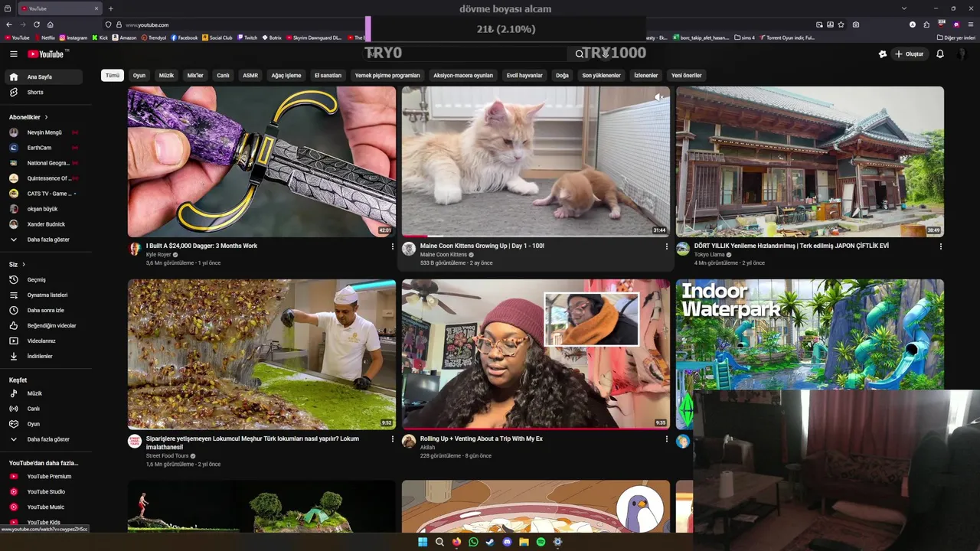Click the browser address bar
The width and height of the screenshot is (980, 551).
[459, 24]
